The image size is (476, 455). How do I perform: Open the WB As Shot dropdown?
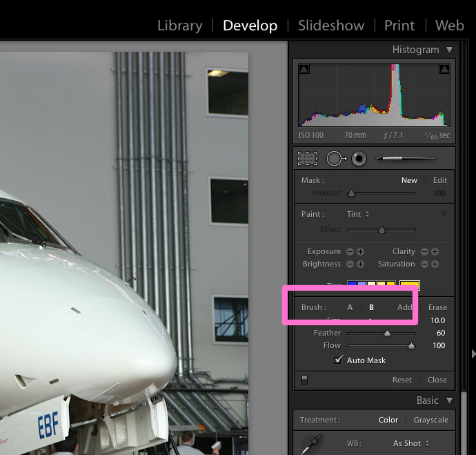point(411,443)
